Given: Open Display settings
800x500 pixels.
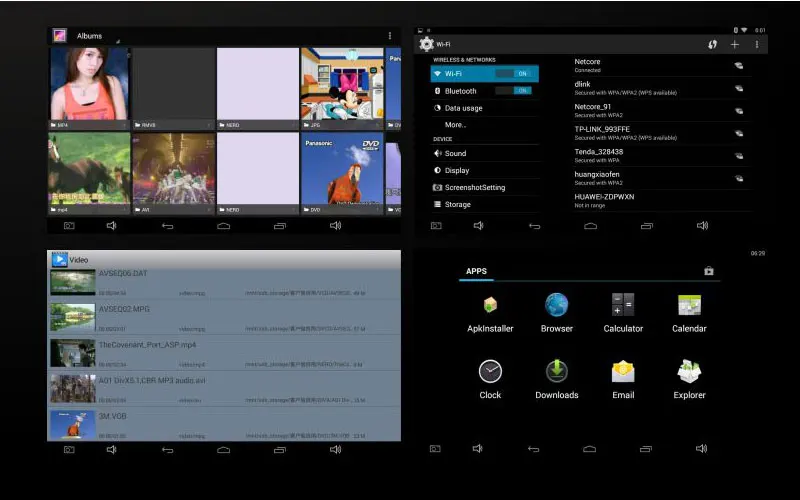Looking at the screenshot, I should pyautogui.click(x=485, y=170).
